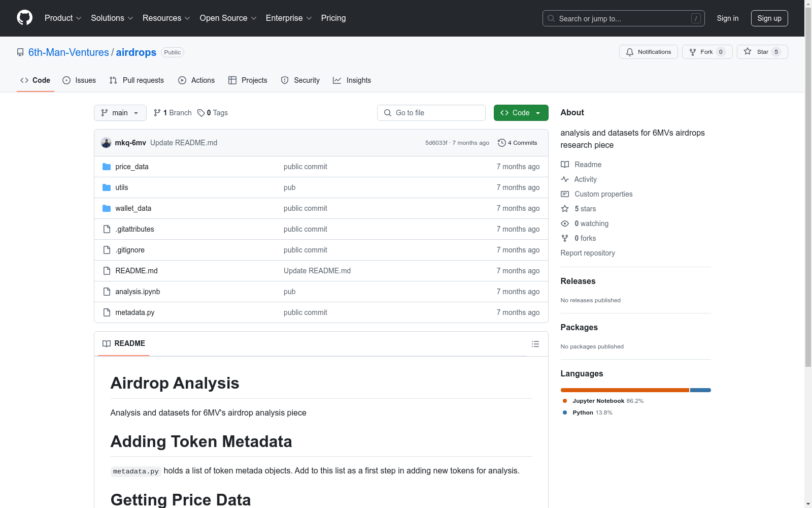This screenshot has width=812, height=508.
Task: Click the utils folder icon
Action: tap(107, 187)
